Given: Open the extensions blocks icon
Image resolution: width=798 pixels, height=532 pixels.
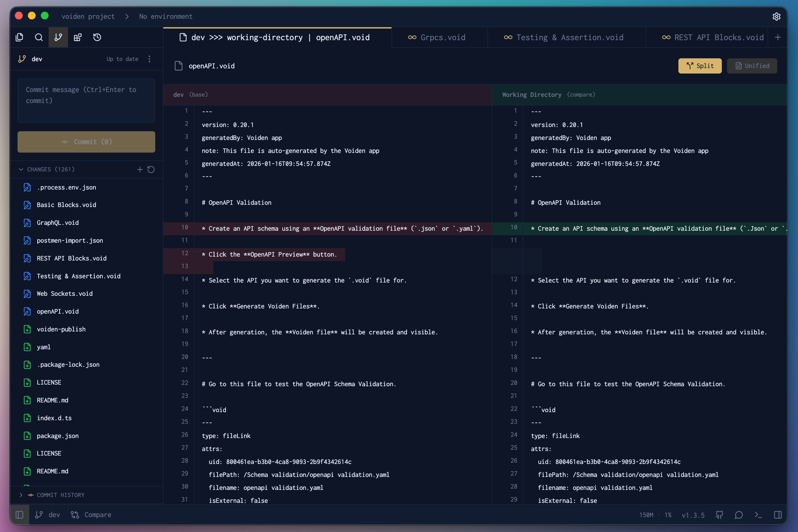Looking at the screenshot, I should (78, 37).
